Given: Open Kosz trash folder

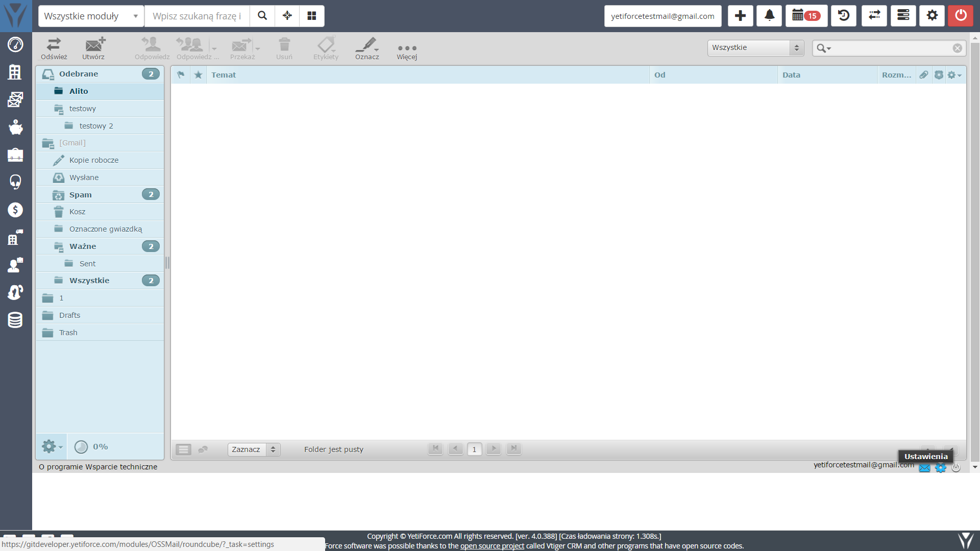Looking at the screenshot, I should [x=100, y=212].
